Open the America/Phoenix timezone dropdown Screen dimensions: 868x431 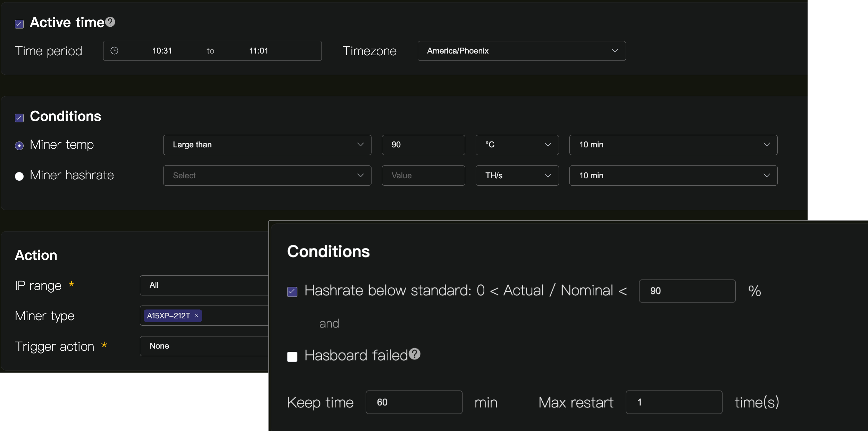(x=521, y=51)
